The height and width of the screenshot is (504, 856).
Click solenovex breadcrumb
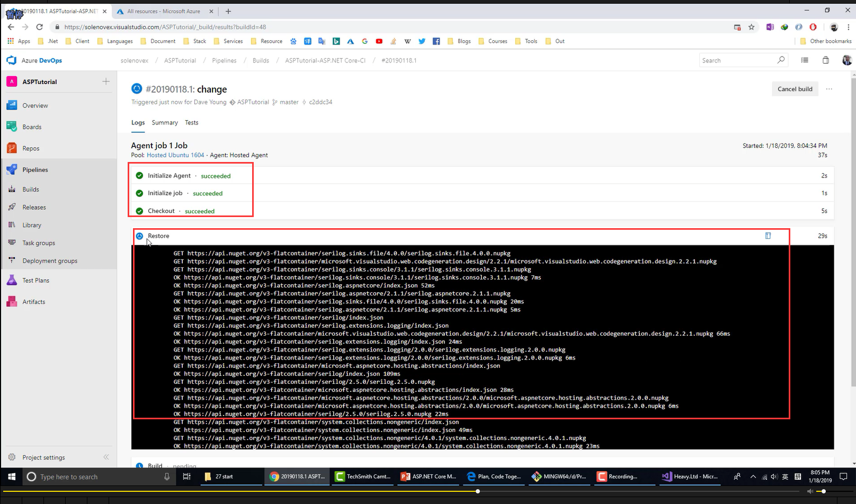click(x=135, y=60)
